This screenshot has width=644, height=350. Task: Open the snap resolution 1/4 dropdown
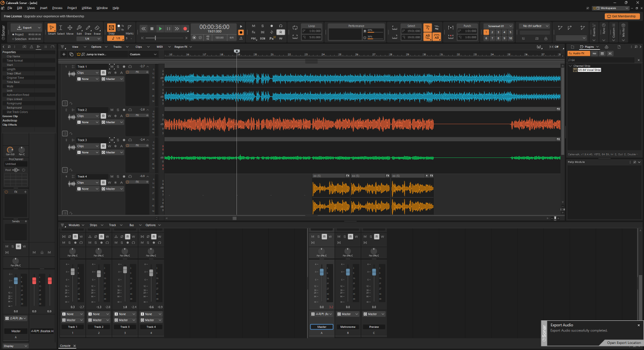(x=89, y=39)
